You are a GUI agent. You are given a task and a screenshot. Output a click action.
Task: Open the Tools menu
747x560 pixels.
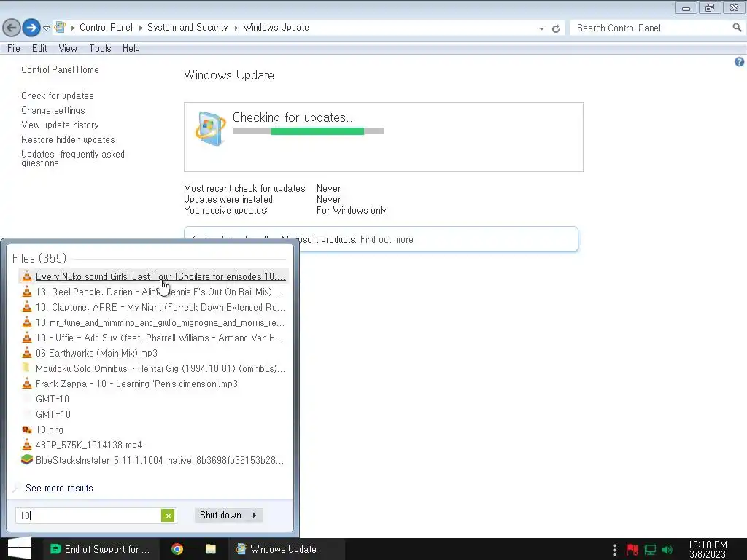pyautogui.click(x=100, y=49)
